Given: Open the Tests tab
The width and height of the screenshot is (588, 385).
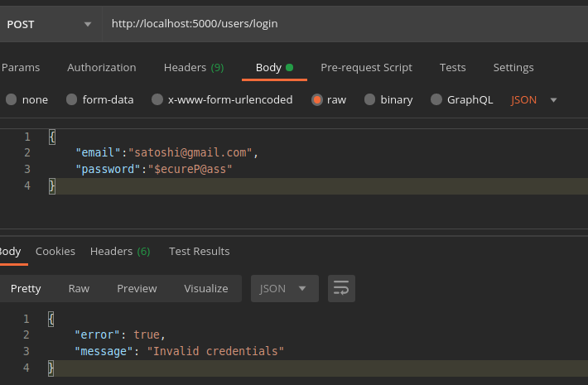Looking at the screenshot, I should coord(452,67).
